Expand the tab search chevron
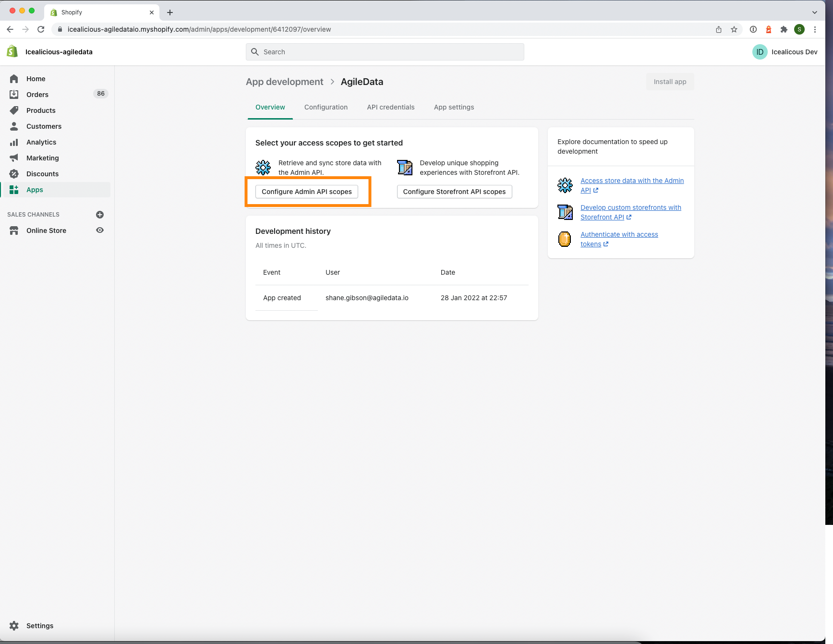Image resolution: width=833 pixels, height=644 pixels. [x=815, y=12]
